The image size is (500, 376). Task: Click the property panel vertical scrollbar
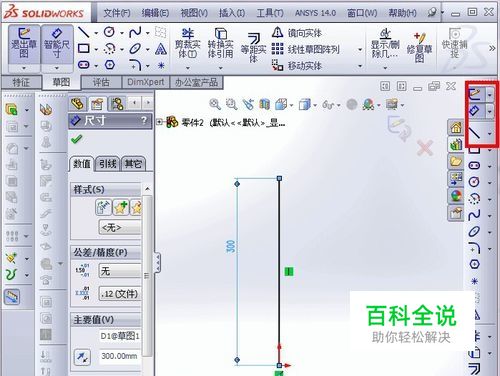147,275
